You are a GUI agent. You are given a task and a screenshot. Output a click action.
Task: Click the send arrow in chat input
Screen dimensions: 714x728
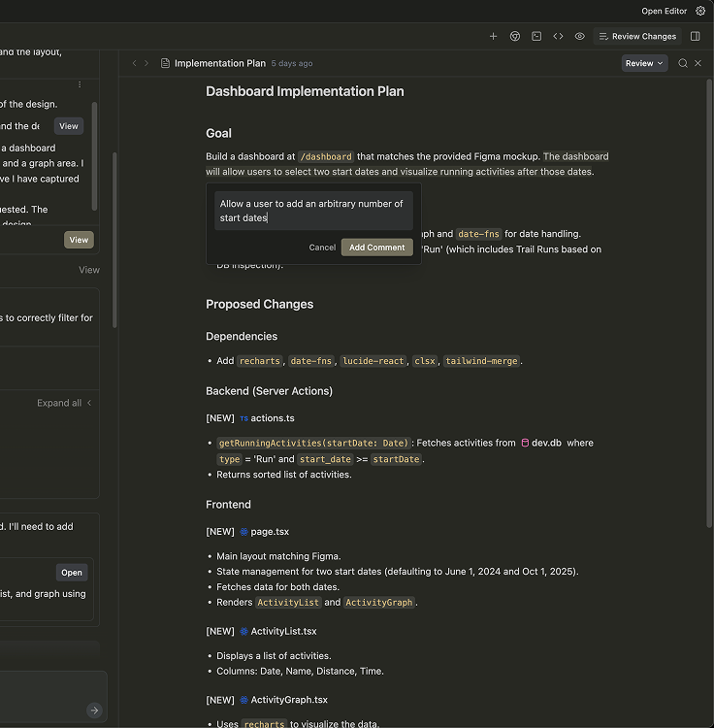tap(94, 711)
